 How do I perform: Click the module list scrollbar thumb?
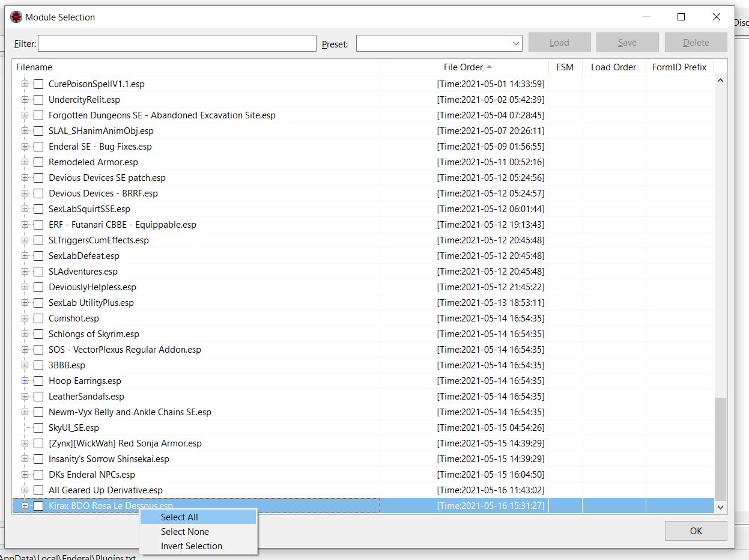click(x=720, y=448)
